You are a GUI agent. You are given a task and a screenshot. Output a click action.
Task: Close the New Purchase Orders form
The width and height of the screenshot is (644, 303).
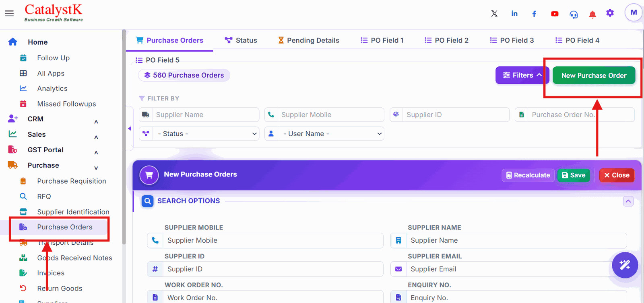click(617, 175)
